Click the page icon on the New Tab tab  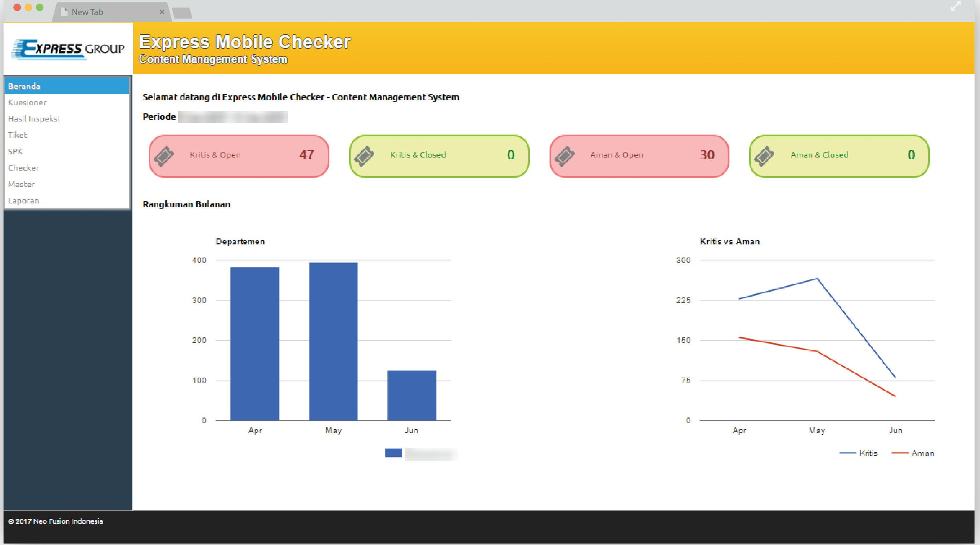[64, 12]
